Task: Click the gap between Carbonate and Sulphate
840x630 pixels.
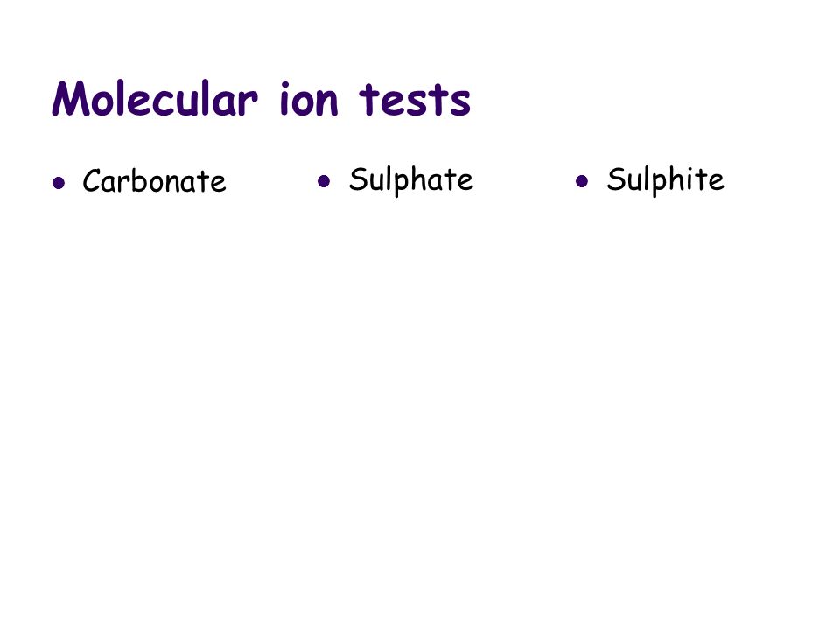Action: point(271,181)
